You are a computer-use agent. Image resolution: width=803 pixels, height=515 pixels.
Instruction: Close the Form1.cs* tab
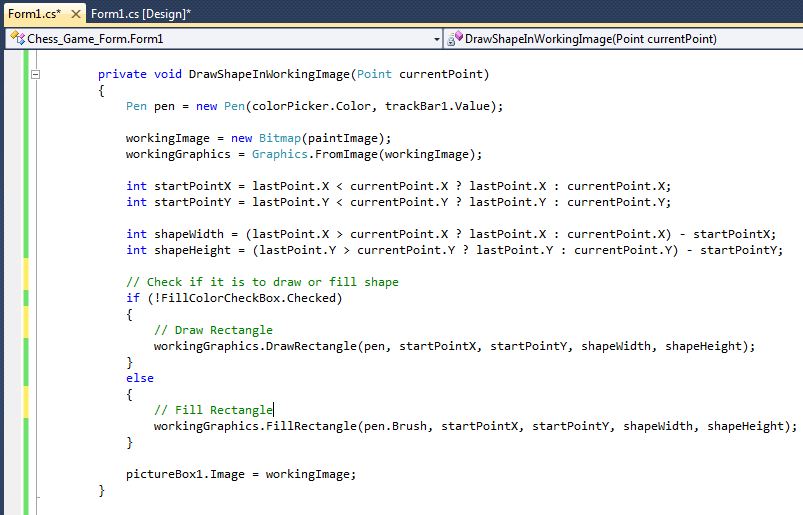point(76,14)
